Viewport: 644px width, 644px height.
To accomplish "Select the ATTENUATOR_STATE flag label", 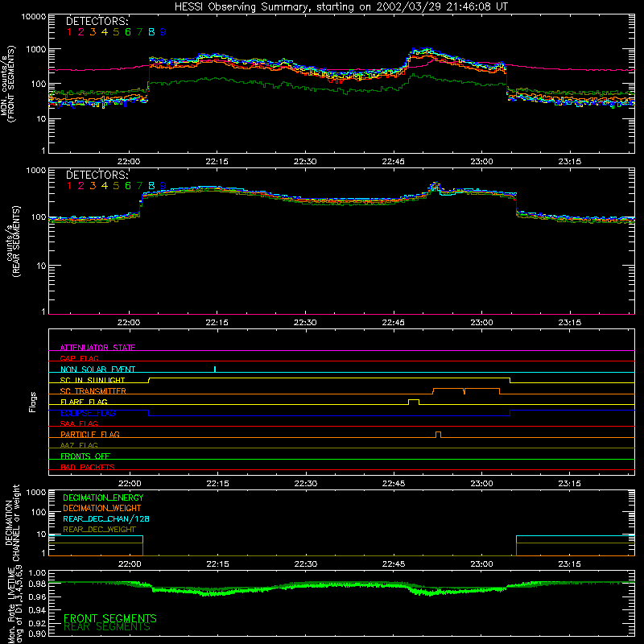I will pos(97,348).
